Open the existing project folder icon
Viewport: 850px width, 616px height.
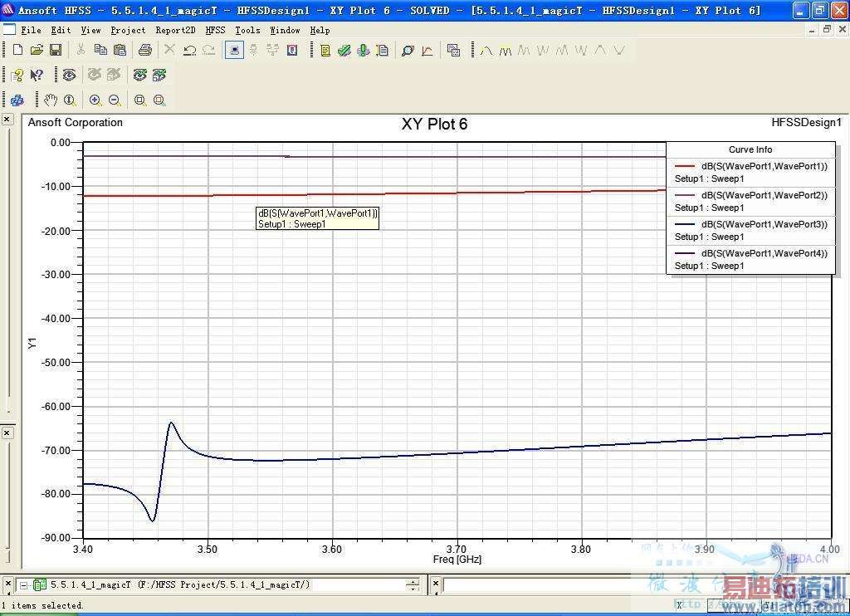[x=37, y=51]
